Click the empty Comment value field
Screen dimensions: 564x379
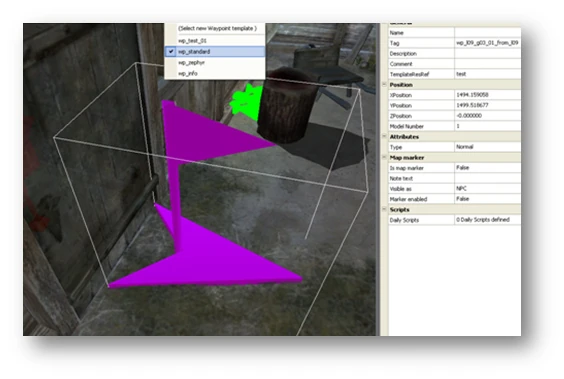(487, 64)
